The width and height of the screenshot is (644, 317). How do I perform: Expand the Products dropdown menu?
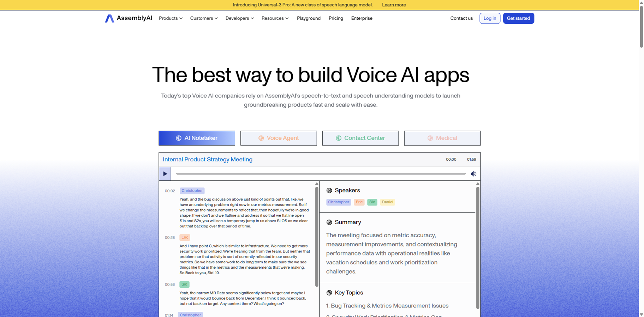pyautogui.click(x=171, y=18)
